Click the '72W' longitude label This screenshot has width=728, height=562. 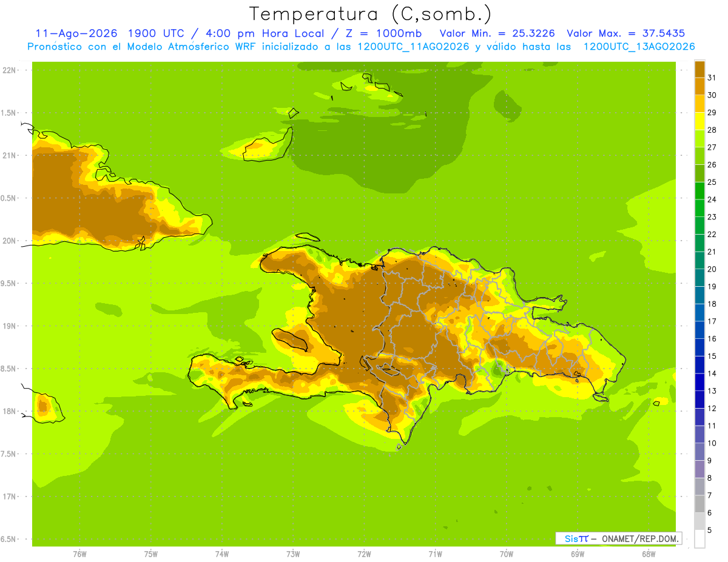[364, 554]
